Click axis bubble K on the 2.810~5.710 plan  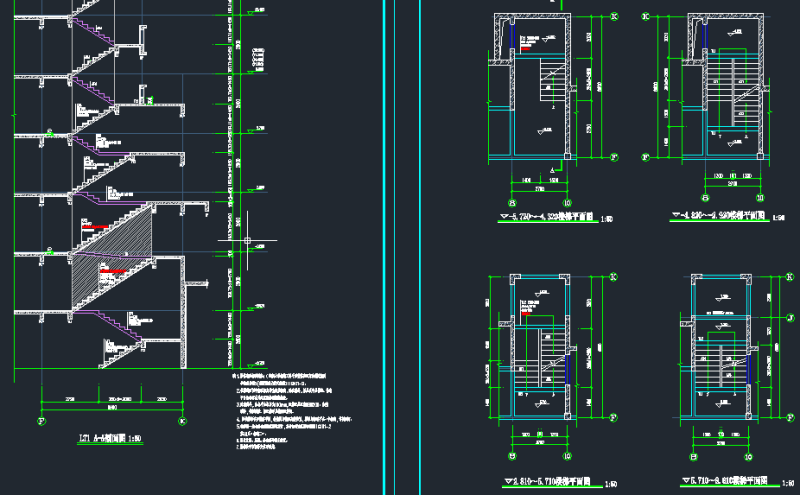click(x=613, y=278)
